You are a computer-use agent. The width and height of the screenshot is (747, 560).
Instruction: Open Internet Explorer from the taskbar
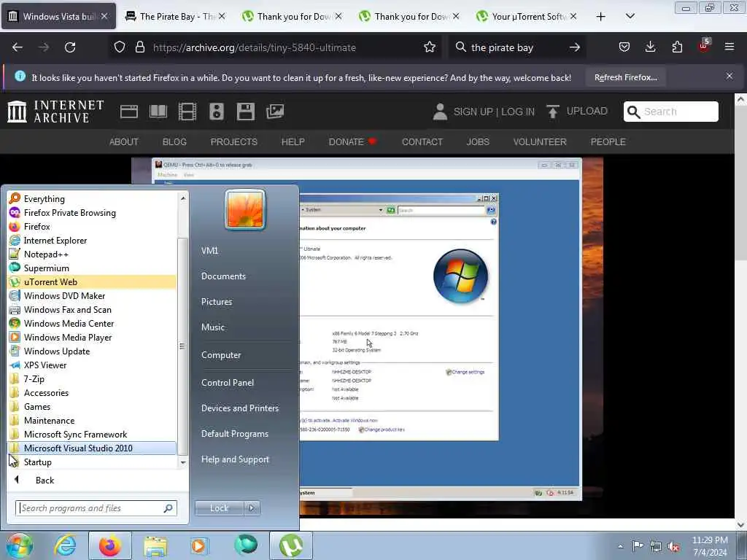(x=65, y=545)
